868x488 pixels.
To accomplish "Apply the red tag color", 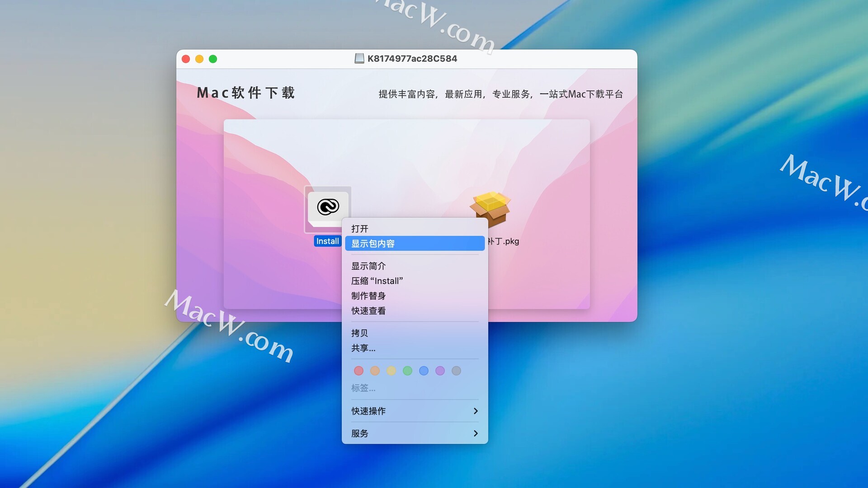I will (359, 371).
